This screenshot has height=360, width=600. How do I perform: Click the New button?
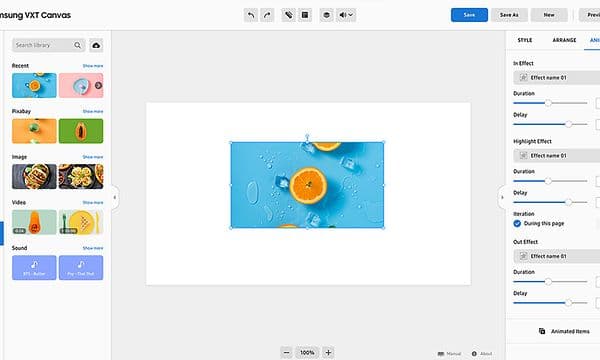pyautogui.click(x=549, y=15)
